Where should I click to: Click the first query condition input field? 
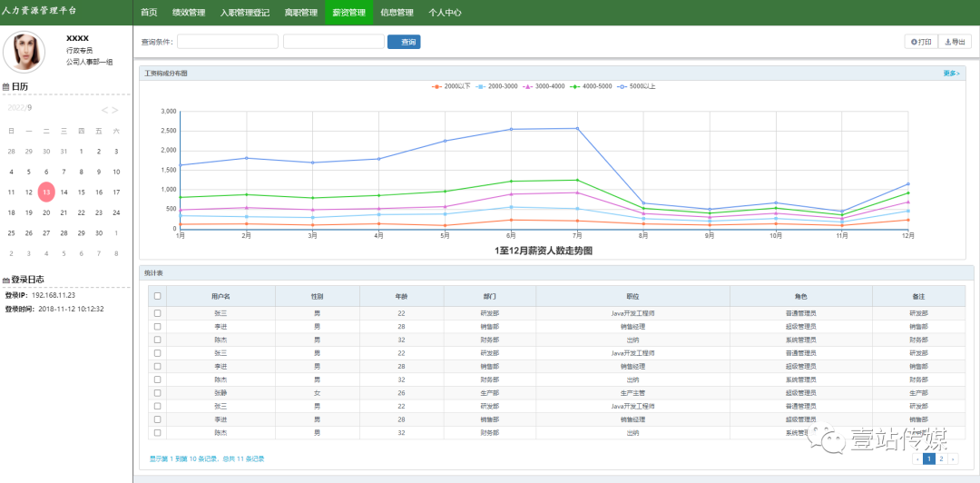(x=228, y=42)
